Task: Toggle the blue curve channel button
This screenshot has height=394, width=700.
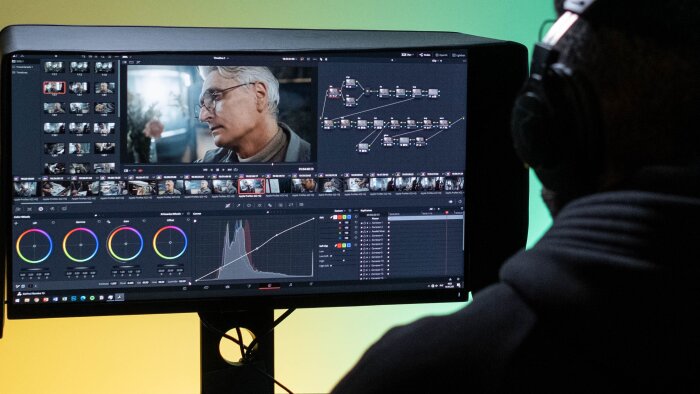Action: click(x=349, y=217)
